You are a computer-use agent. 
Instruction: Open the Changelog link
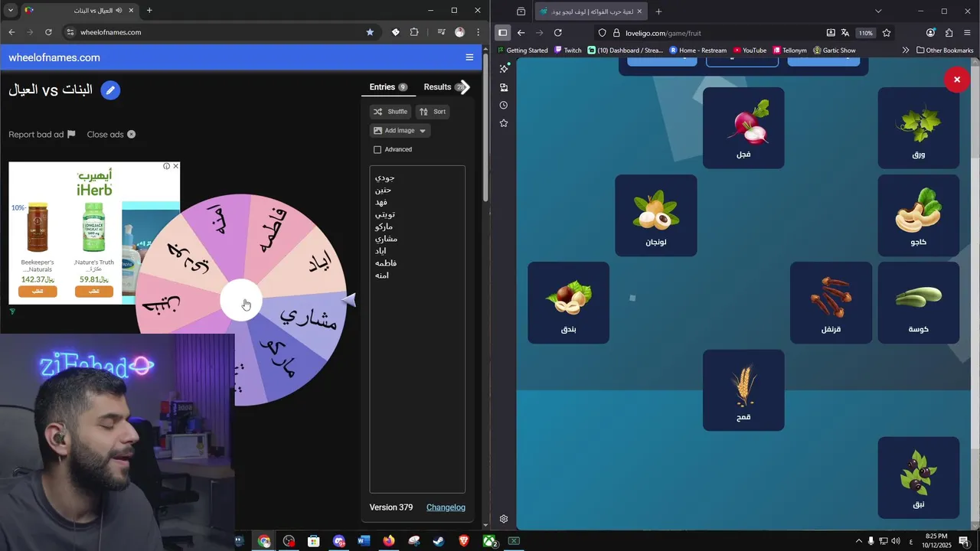446,507
